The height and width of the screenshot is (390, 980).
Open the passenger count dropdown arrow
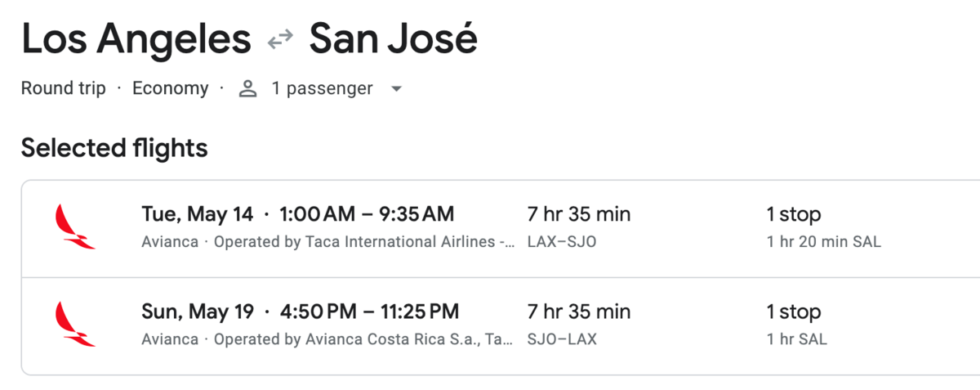[396, 89]
